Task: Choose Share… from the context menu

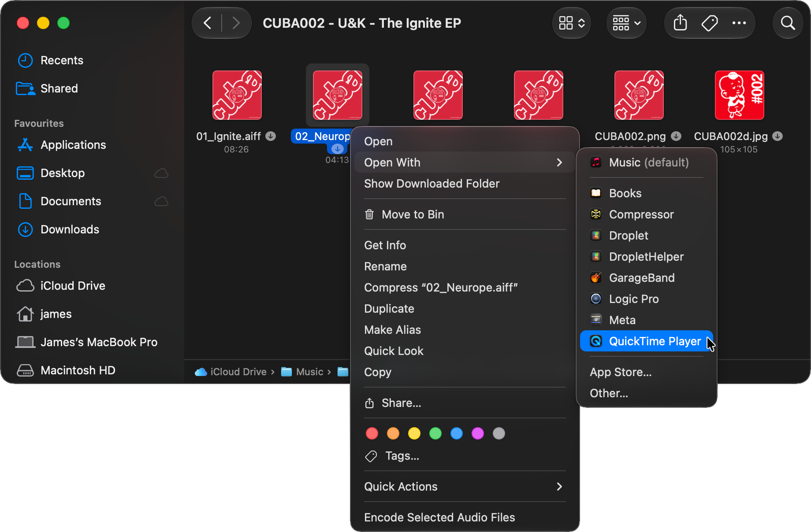Action: [x=465, y=403]
